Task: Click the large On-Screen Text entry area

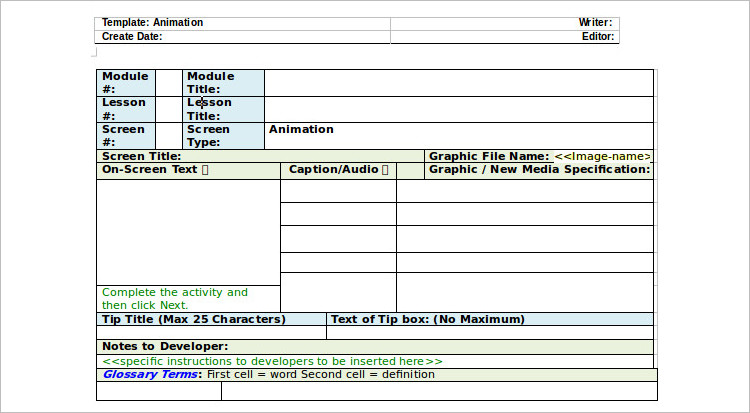Action: (188, 232)
